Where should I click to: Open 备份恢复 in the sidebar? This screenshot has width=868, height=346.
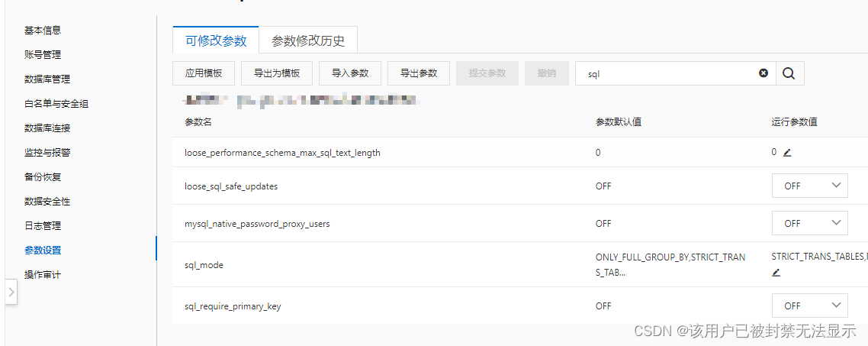pyautogui.click(x=43, y=177)
